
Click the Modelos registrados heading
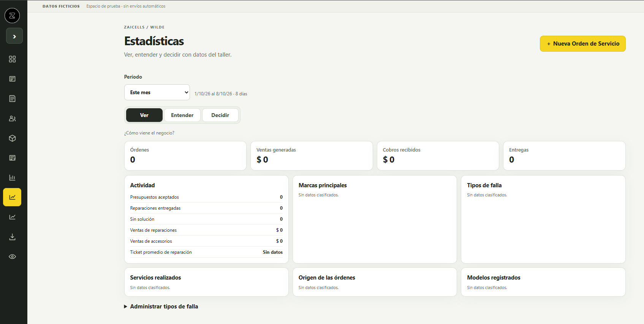[x=494, y=278]
